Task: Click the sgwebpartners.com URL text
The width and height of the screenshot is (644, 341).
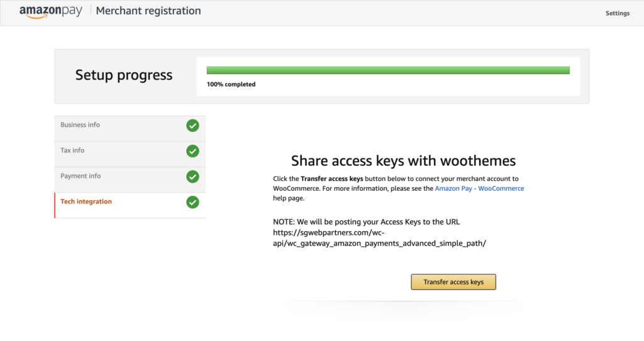Action: [x=379, y=238]
